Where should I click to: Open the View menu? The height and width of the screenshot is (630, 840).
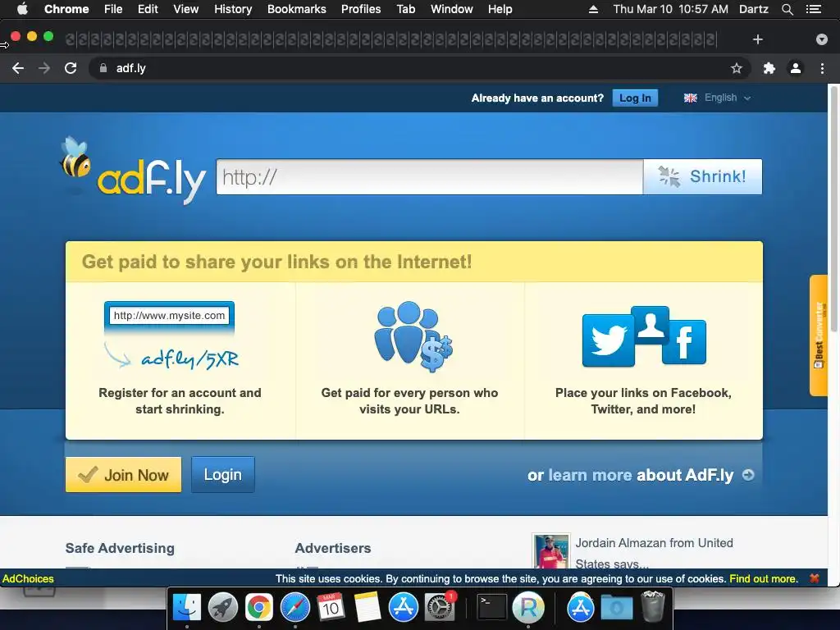coord(186,9)
